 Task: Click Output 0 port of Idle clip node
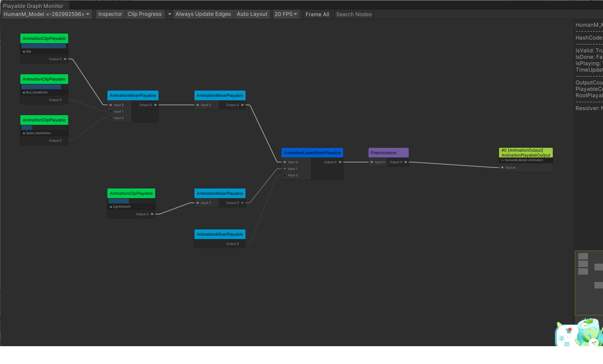[x=65, y=59]
